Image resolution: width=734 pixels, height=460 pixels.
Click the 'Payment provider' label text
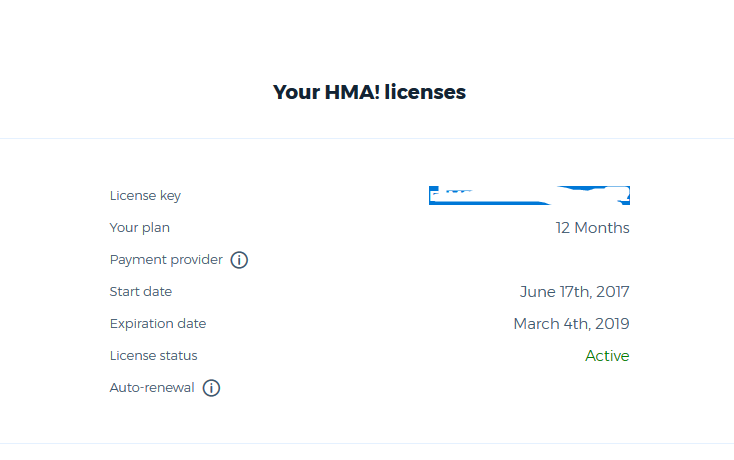click(166, 260)
